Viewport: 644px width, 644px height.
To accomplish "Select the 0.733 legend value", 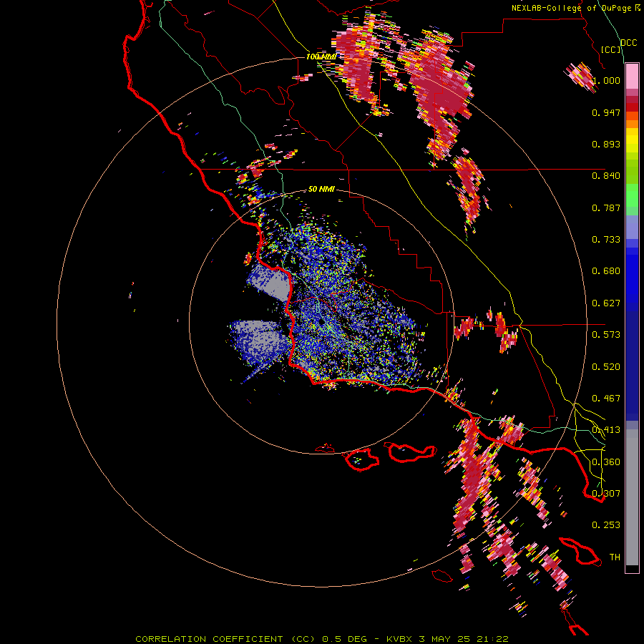I will point(606,240).
